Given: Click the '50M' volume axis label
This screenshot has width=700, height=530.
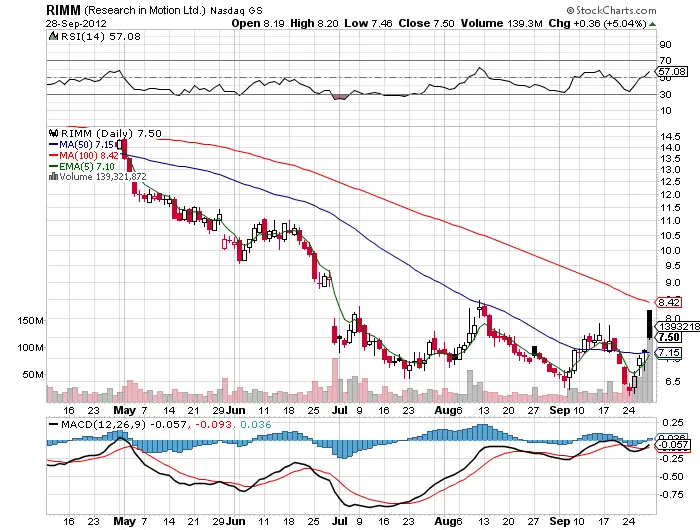Looking at the screenshot, I should coord(33,374).
